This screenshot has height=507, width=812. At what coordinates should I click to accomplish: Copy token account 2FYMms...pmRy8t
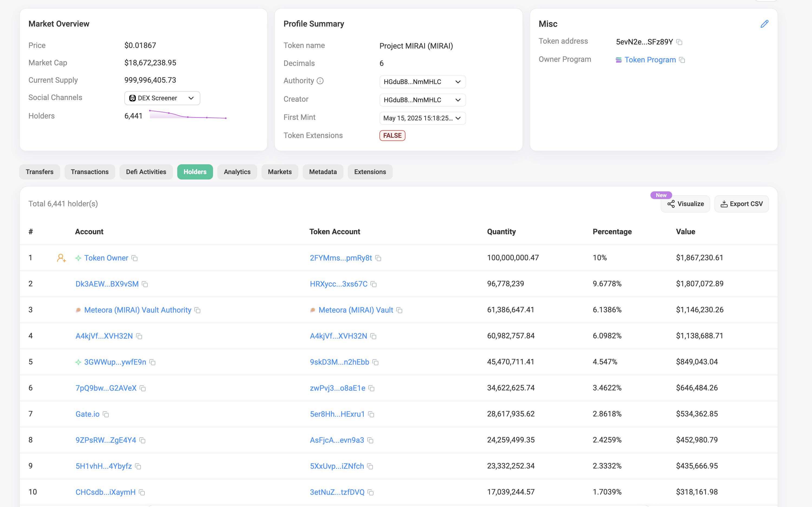378,258
